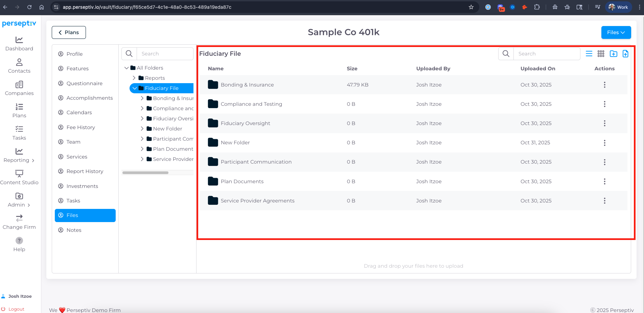Open actions menu for Fiduciary Oversight
This screenshot has height=313, width=644.
point(604,123)
